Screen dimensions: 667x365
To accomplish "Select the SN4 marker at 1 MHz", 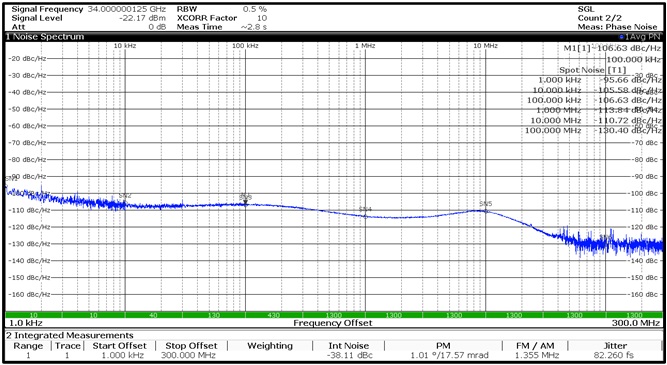I will click(x=365, y=209).
